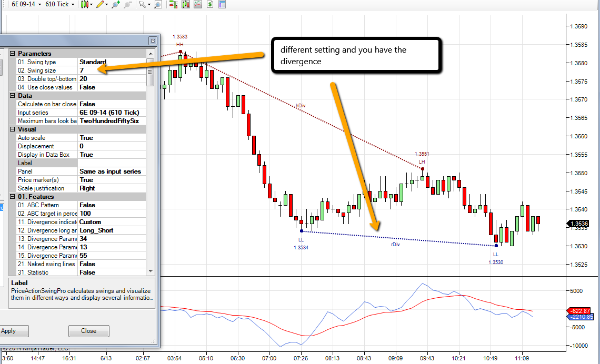Edit Divergence Parameter value 34
Image resolution: width=600 pixels, height=364 pixels.
click(112, 239)
